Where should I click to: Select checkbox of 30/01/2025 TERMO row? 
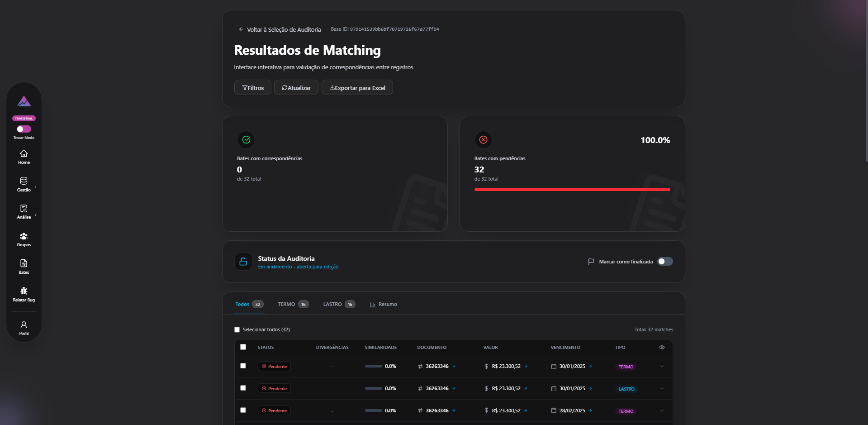click(243, 366)
